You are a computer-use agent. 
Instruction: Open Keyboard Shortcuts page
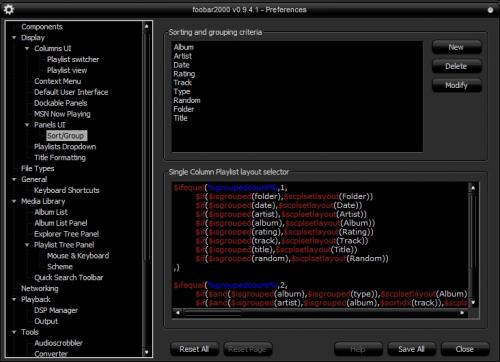pos(67,190)
